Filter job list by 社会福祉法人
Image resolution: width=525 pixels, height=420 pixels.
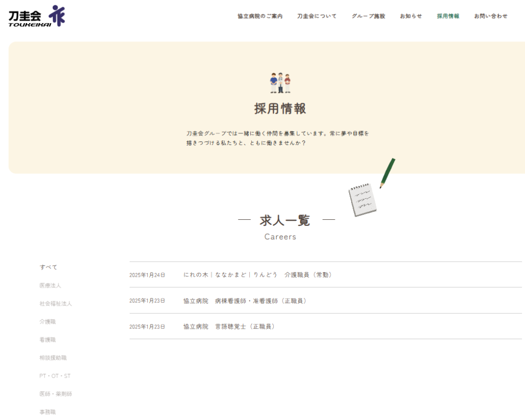coord(56,304)
